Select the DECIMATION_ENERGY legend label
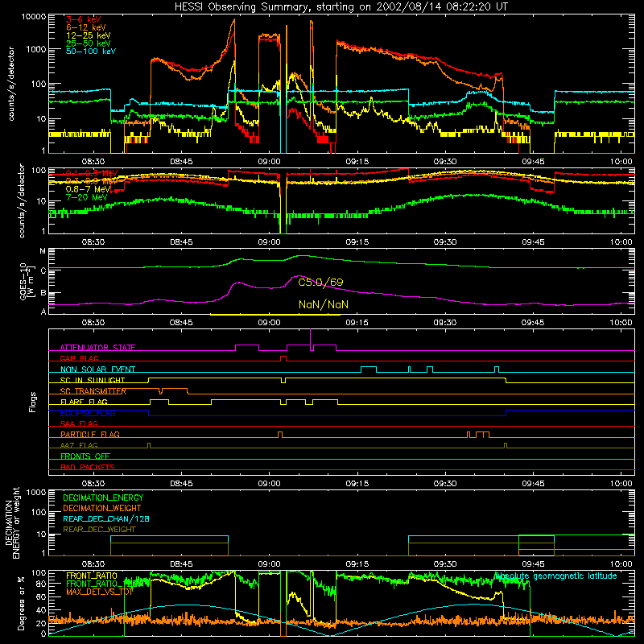This screenshot has height=644, width=644. coord(103,497)
